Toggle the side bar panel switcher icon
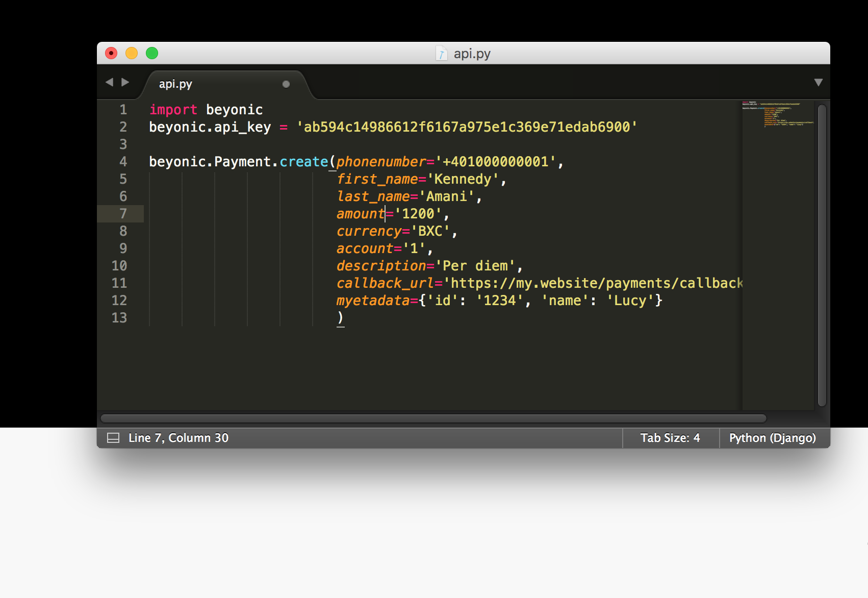 (x=113, y=438)
